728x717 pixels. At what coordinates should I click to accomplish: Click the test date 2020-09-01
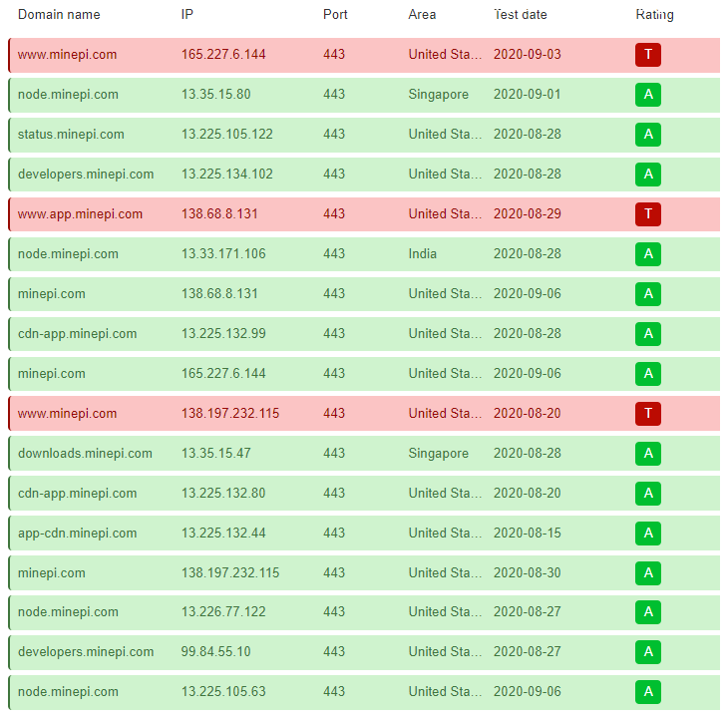(x=528, y=95)
